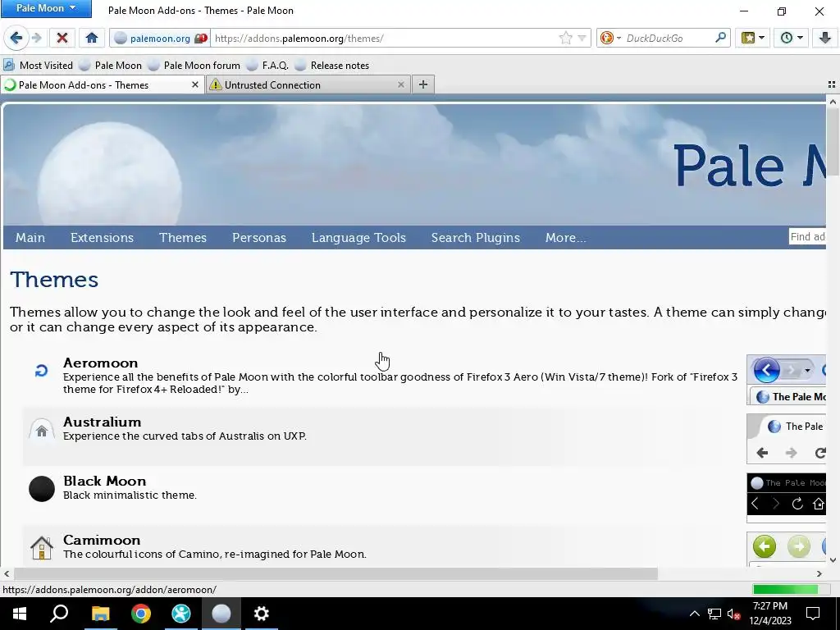Screen dimensions: 840x630
Task: Click the Black Moon theme icon
Action: click(41, 489)
